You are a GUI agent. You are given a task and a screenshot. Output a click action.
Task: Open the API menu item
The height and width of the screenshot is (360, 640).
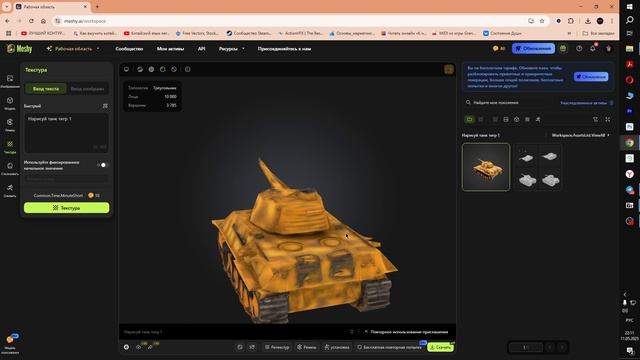(202, 49)
